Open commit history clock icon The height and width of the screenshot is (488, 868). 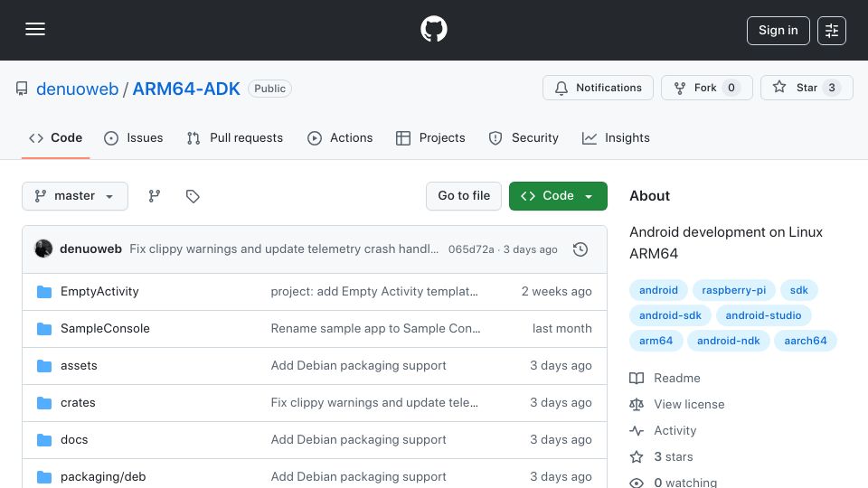[x=580, y=249]
